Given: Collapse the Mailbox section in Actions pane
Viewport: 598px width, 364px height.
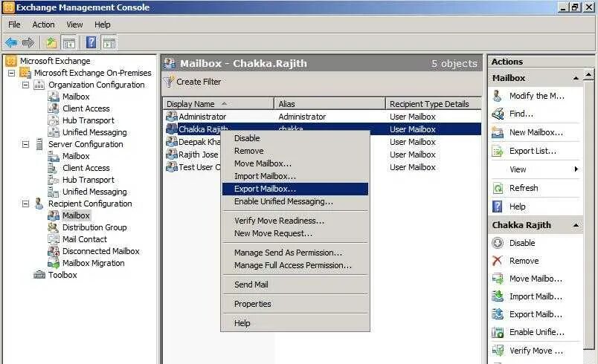Looking at the screenshot, I should tap(576, 78).
